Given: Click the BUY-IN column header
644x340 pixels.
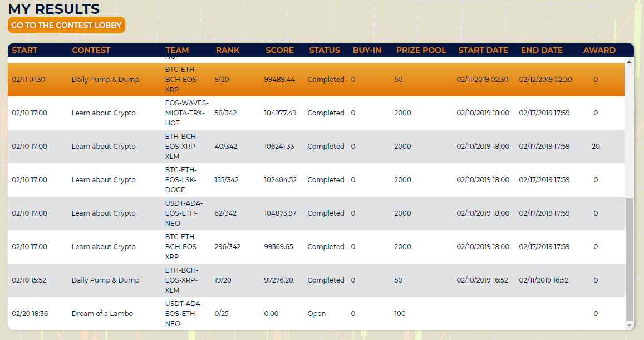Looking at the screenshot, I should [367, 50].
